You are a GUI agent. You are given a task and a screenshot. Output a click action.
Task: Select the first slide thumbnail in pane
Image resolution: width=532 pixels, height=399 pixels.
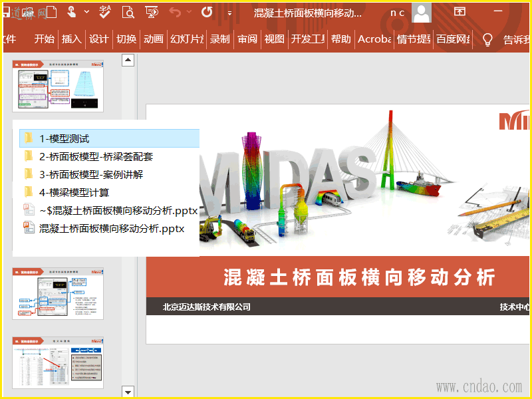[58, 86]
